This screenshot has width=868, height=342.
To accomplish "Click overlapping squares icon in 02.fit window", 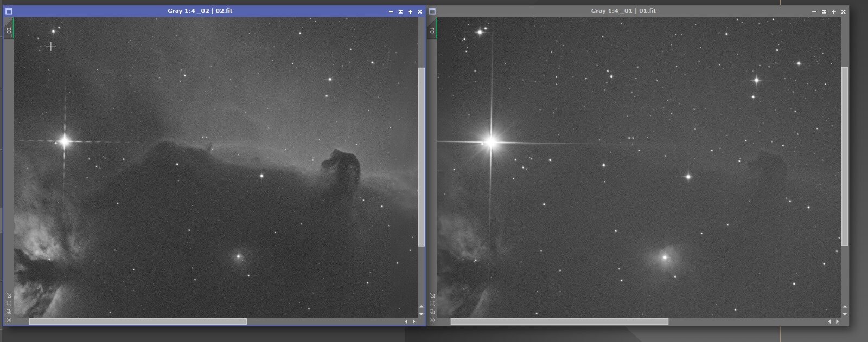I will (x=9, y=312).
